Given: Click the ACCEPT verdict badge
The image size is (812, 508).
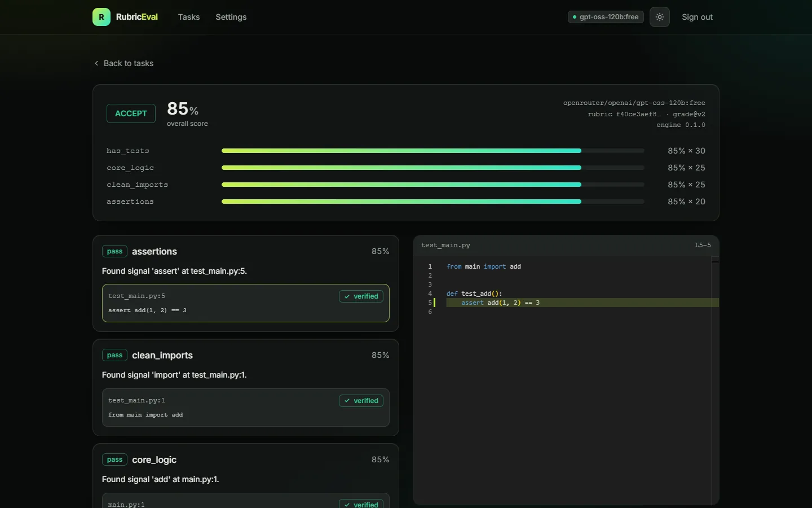Looking at the screenshot, I should click(x=131, y=113).
